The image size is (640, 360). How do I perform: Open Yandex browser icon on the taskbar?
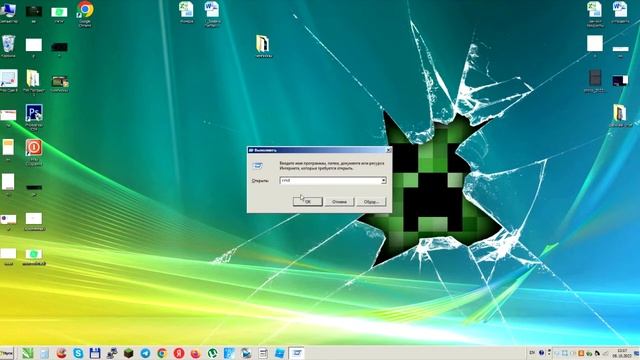tap(179, 353)
